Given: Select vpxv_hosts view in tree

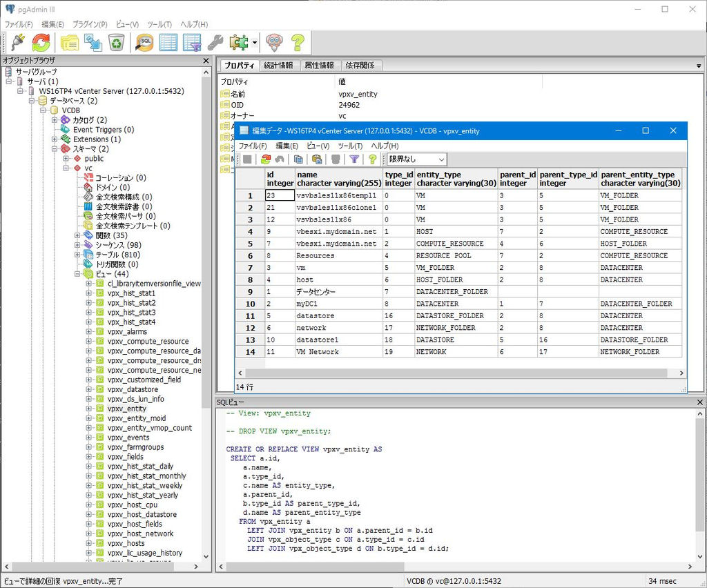Looking at the screenshot, I should [x=126, y=543].
